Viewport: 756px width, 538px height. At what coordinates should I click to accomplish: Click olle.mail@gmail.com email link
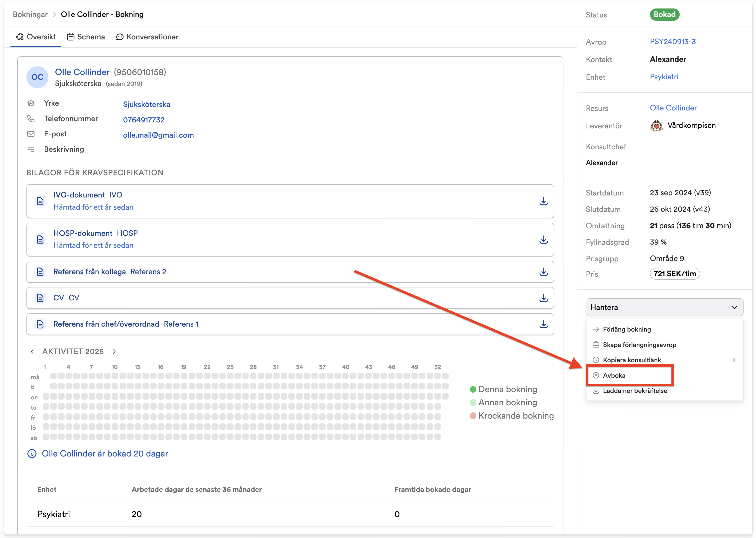pos(158,135)
